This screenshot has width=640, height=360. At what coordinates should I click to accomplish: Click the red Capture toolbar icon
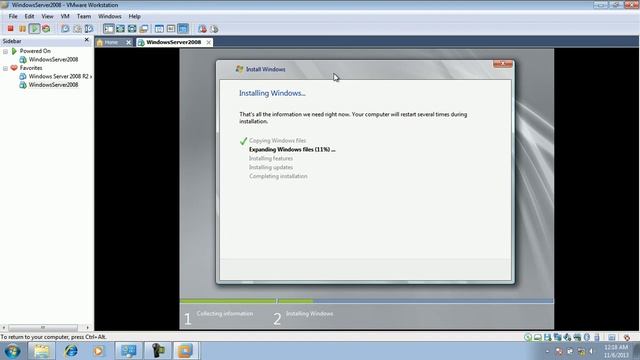202,29
